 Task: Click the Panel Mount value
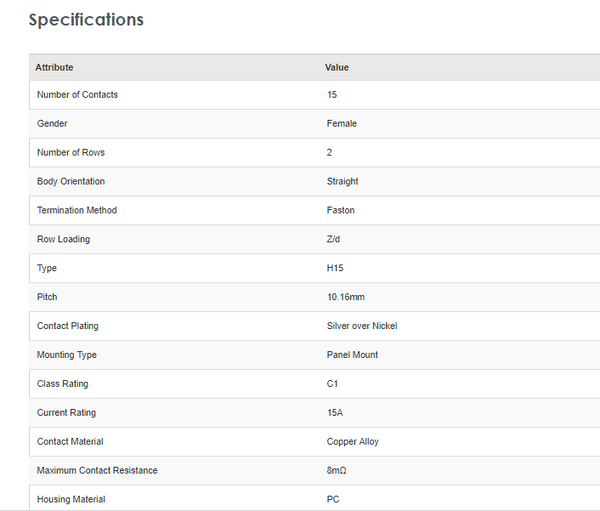353,355
